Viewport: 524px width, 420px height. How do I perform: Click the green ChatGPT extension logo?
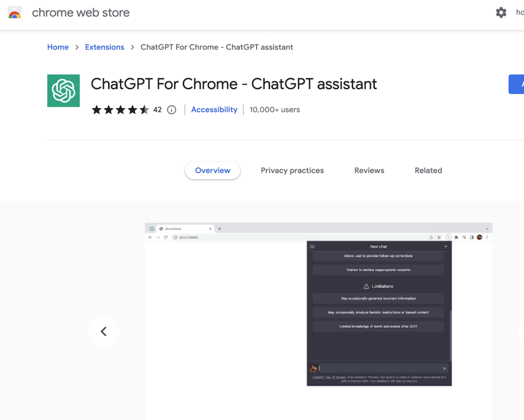tap(63, 91)
